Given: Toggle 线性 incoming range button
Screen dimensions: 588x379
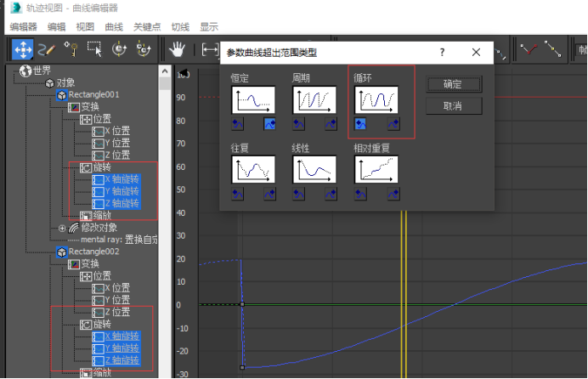Looking at the screenshot, I should click(x=298, y=194).
